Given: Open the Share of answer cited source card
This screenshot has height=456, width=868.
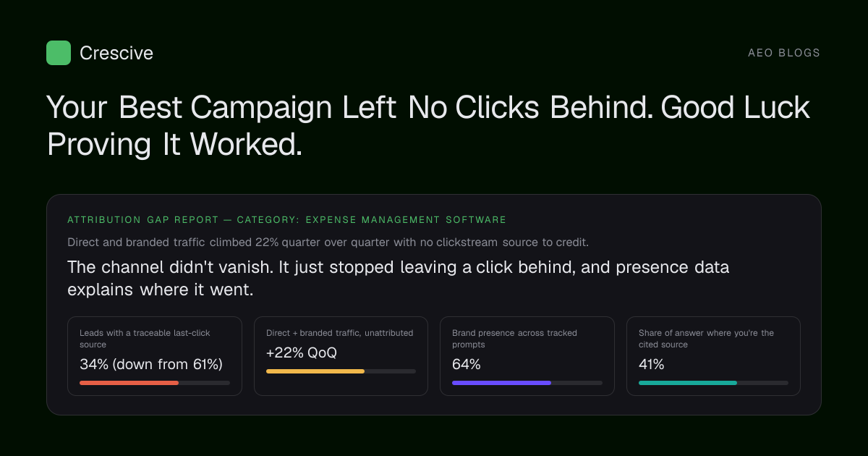Looking at the screenshot, I should click(713, 356).
